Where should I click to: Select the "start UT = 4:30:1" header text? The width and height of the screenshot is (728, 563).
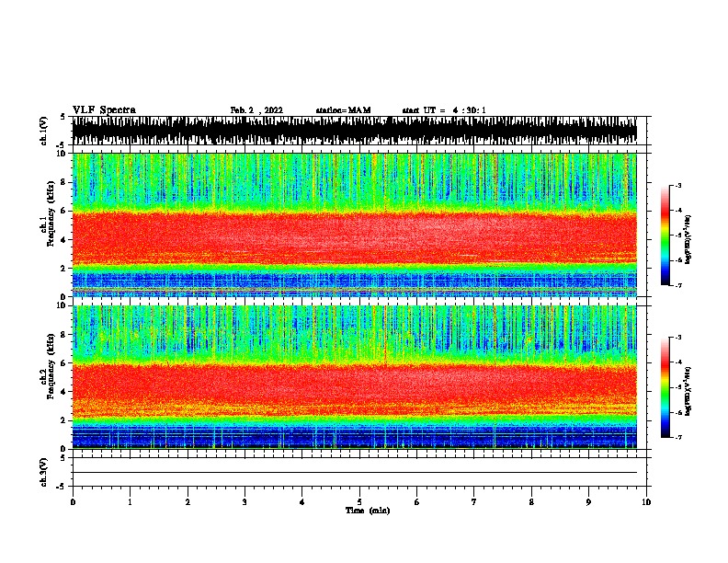[x=444, y=110]
